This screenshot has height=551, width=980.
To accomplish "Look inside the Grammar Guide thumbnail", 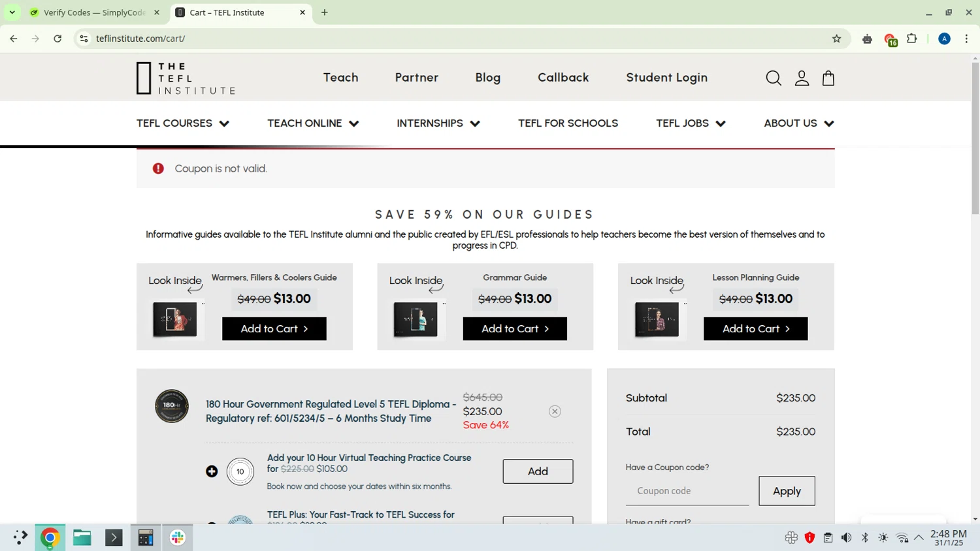I will tap(416, 319).
